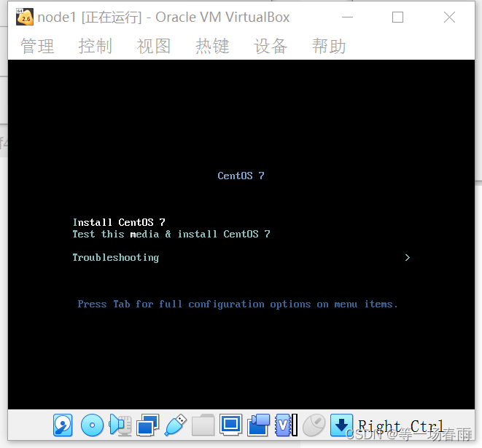
Task: Click the network adapters status icon
Action: (x=147, y=425)
